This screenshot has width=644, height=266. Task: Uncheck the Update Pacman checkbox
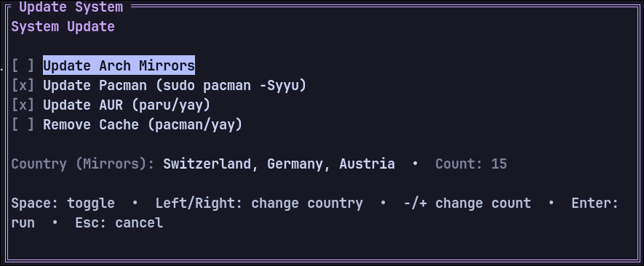[23, 85]
